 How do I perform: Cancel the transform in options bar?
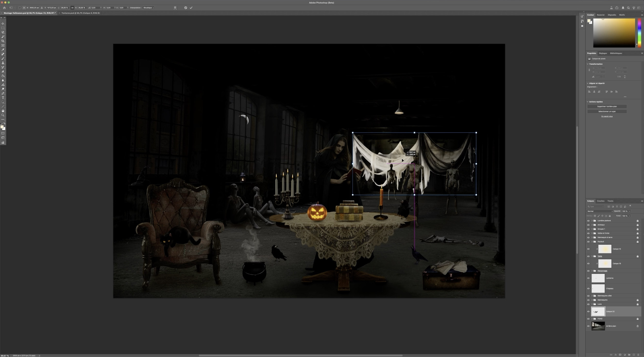185,8
